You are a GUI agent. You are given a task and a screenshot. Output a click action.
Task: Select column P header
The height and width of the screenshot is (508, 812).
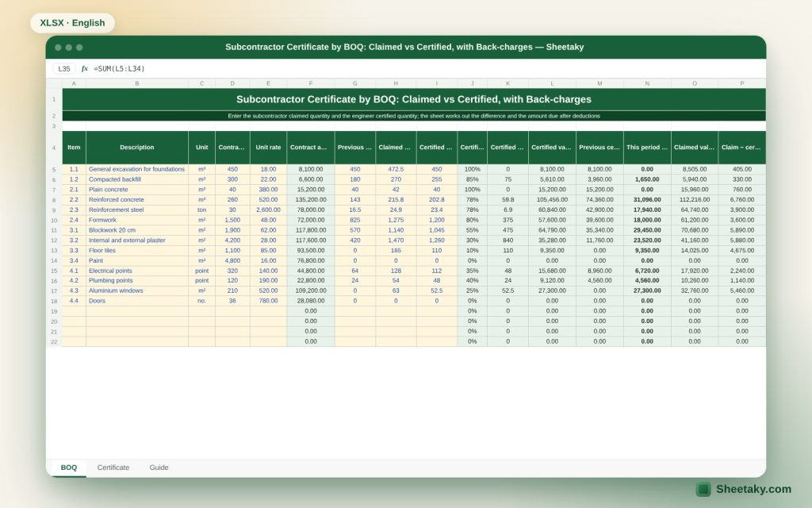point(741,83)
